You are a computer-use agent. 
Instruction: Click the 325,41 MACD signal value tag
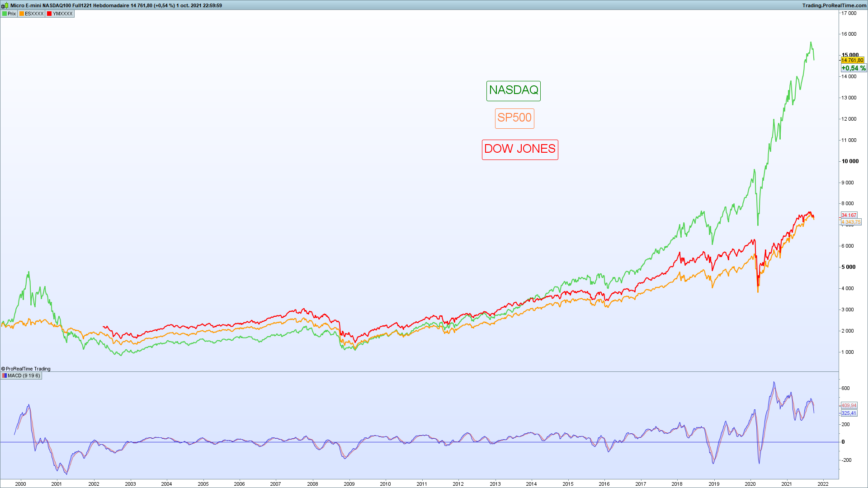(x=849, y=413)
